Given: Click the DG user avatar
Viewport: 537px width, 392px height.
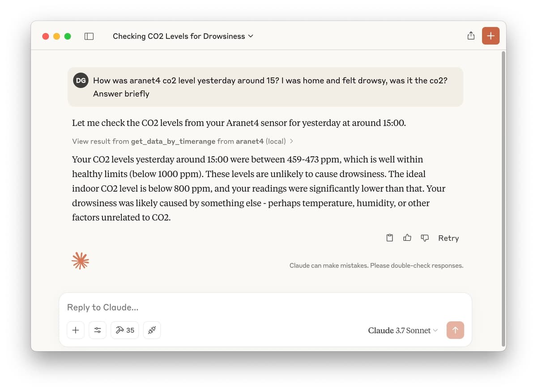Looking at the screenshot, I should click(x=81, y=81).
